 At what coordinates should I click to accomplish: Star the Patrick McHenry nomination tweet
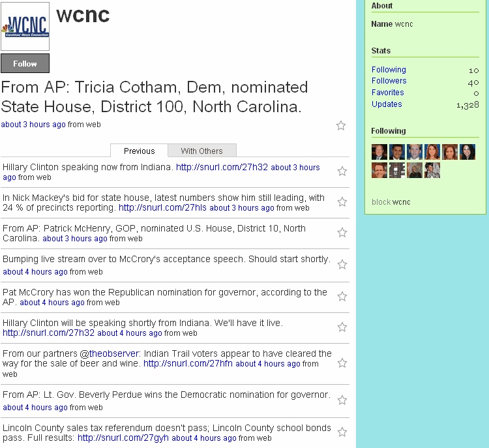coord(342,232)
